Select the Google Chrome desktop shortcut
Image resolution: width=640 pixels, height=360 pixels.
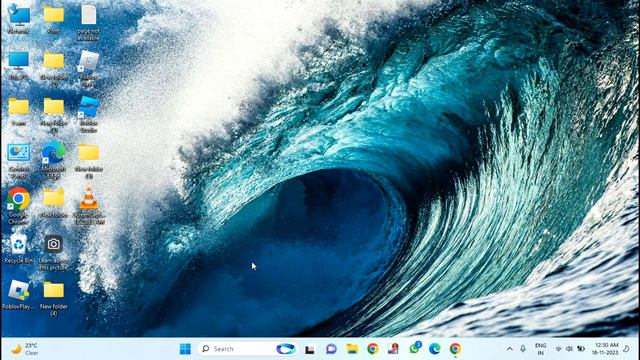18,205
